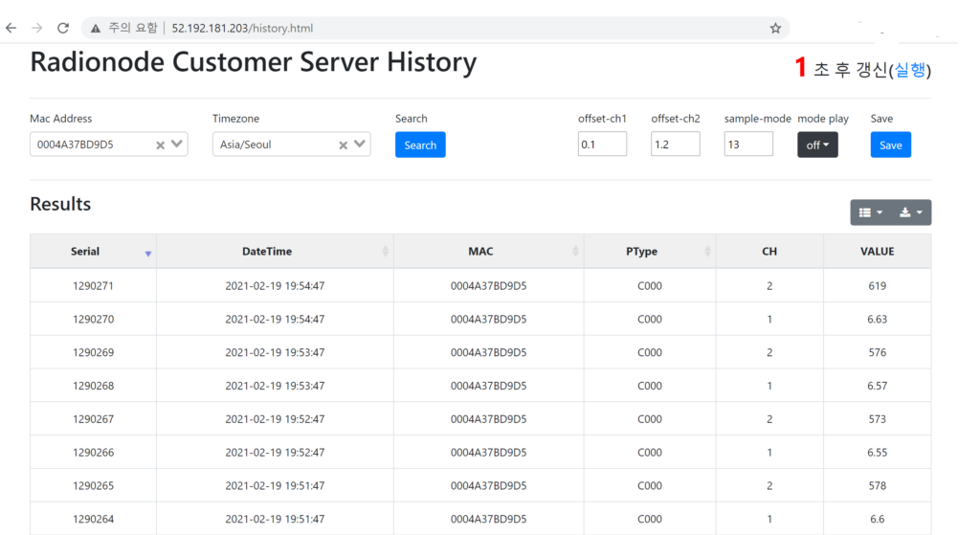This screenshot has width=980, height=535.
Task: Click the Timezone field value Asia/Seoul
Action: pyautogui.click(x=246, y=145)
